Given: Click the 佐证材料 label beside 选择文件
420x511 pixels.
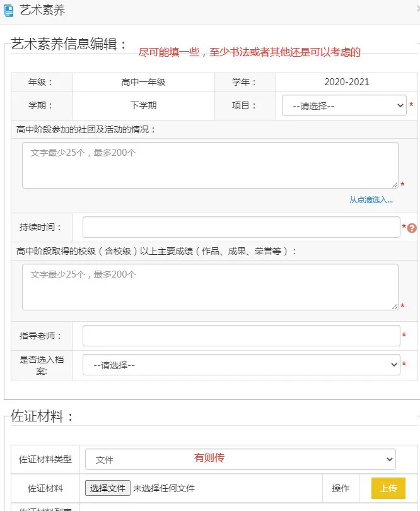Looking at the screenshot, I should [45, 488].
